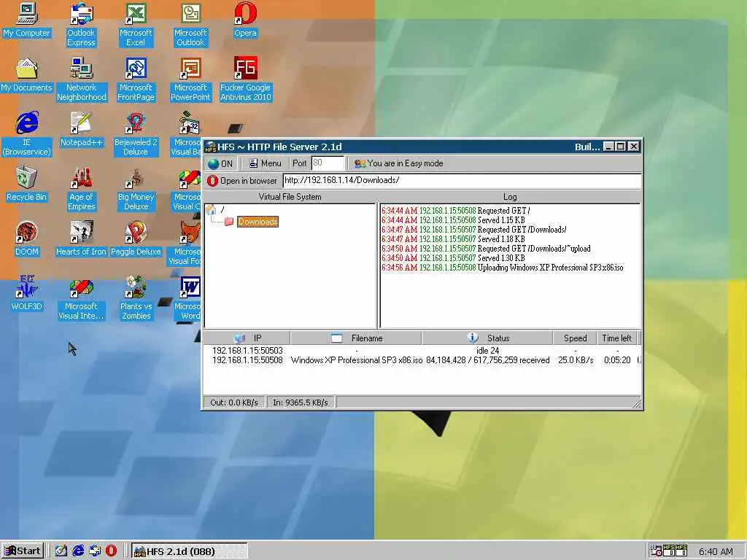Viewport: 747px width, 560px height.
Task: Select Bejeweled 2 Deluxe icon
Action: (x=136, y=134)
